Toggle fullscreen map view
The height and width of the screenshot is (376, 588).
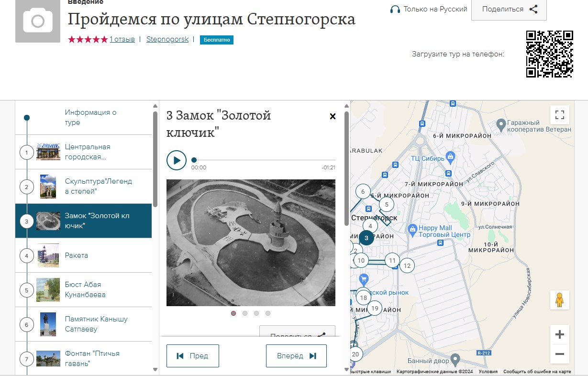[x=559, y=115]
